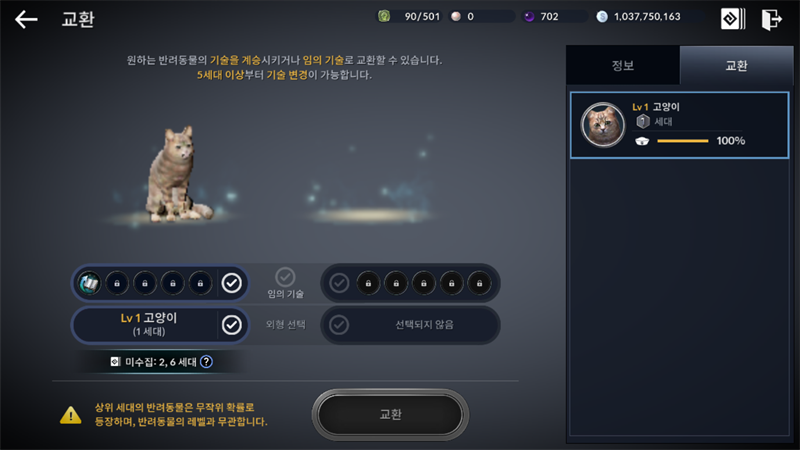
Task: Tap the first locked skill slot
Action: tap(117, 283)
